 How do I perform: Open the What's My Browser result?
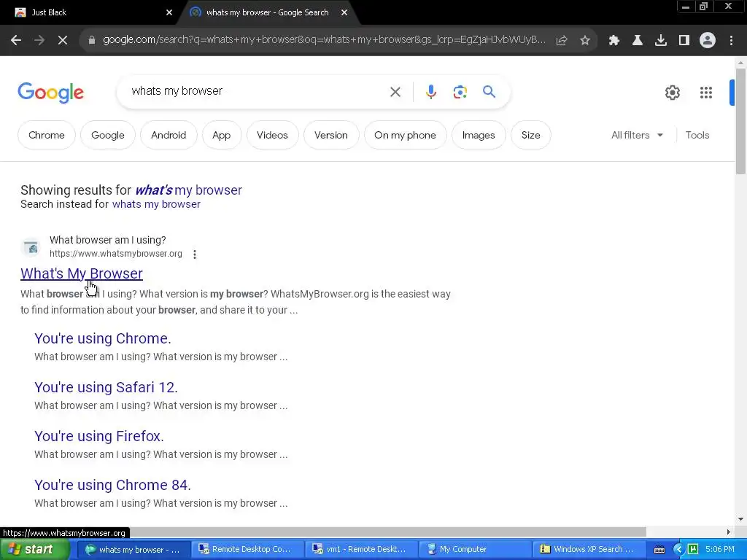coord(82,273)
